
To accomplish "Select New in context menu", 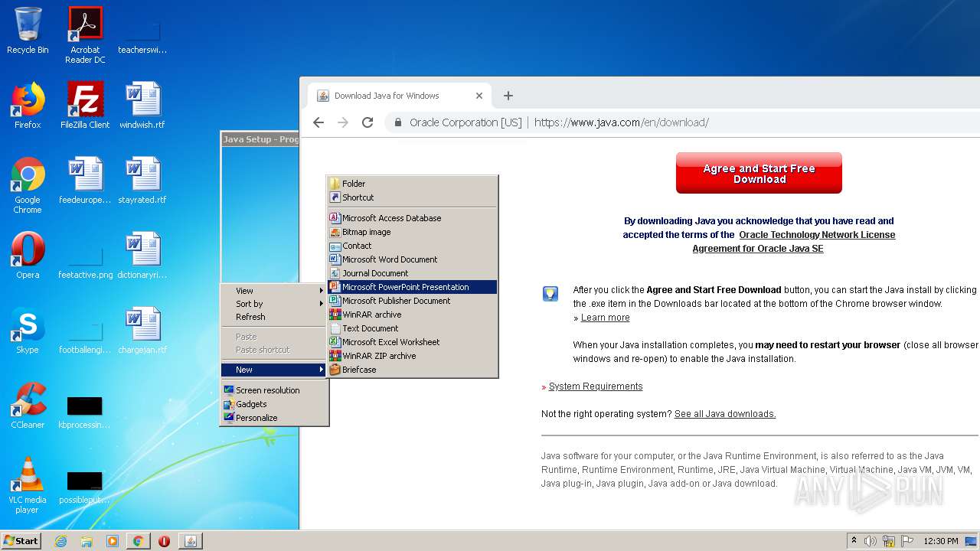I will 274,370.
